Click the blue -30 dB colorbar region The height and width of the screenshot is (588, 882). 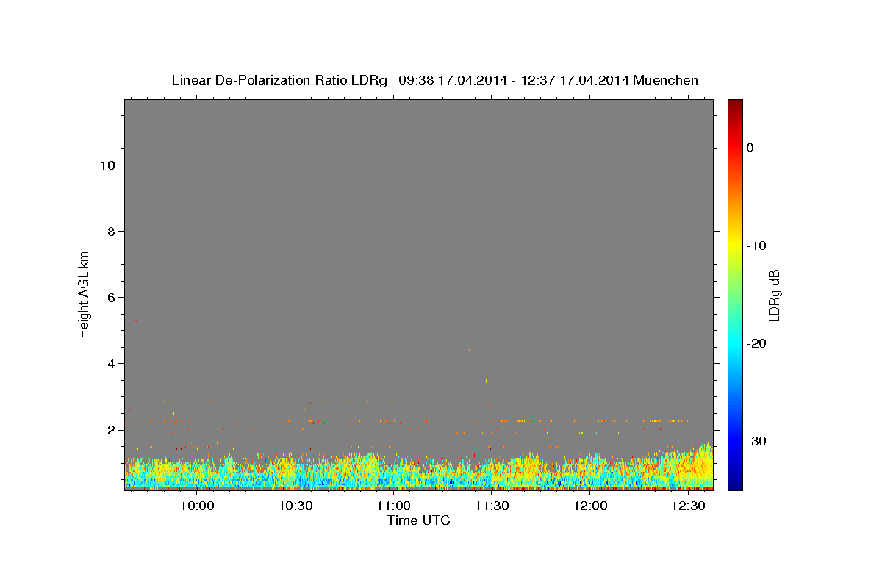tap(735, 441)
